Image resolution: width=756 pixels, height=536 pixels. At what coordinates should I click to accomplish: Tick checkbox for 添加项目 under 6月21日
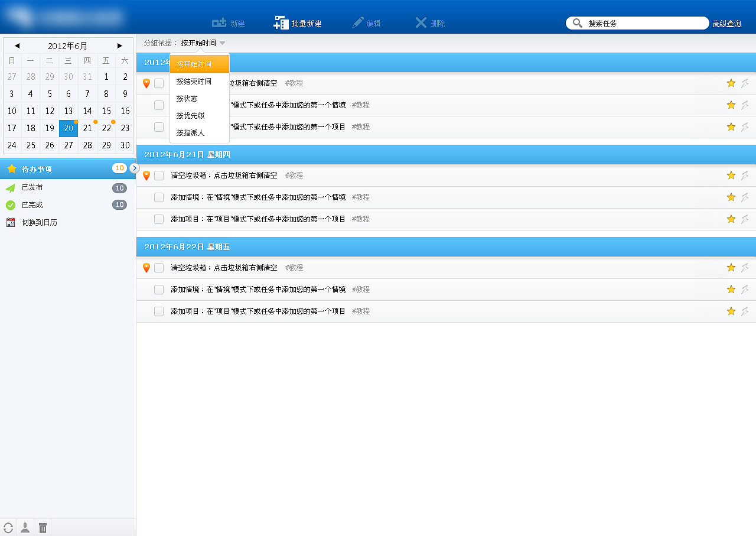coord(159,219)
